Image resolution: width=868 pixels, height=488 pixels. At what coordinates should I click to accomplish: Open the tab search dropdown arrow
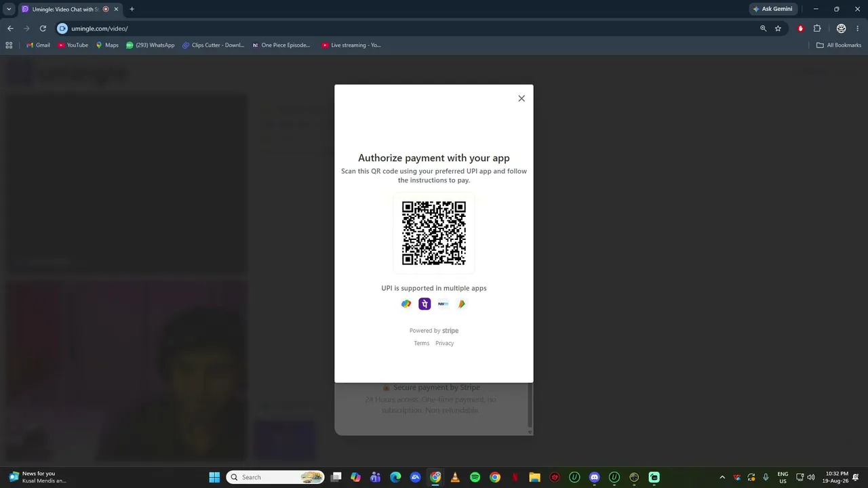coord(9,9)
